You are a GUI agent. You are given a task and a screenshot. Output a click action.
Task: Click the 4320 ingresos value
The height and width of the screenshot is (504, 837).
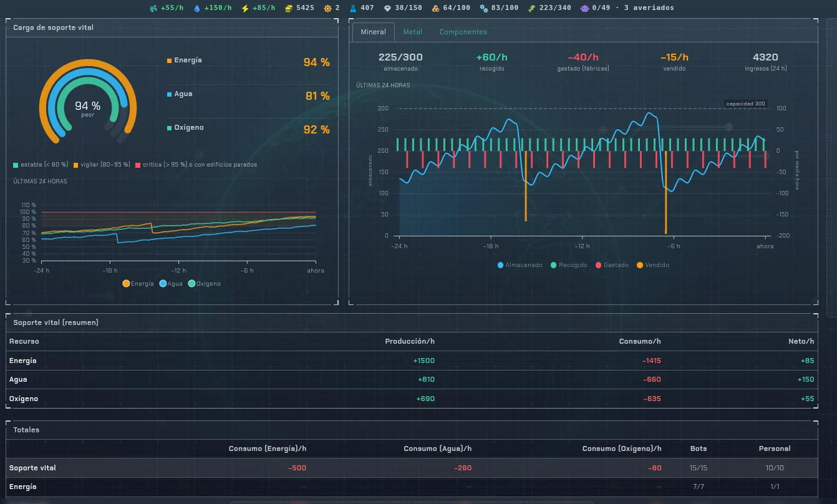[x=766, y=57]
